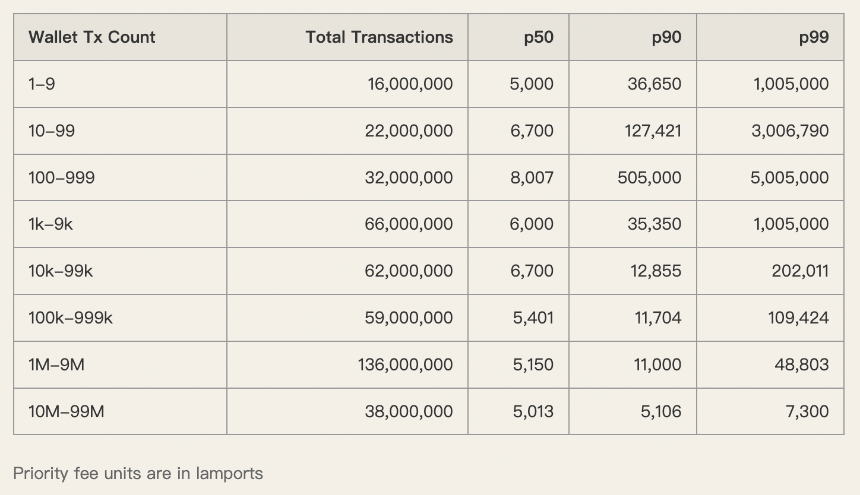This screenshot has height=495, width=860.
Task: Select the p50 column header
Action: [538, 37]
